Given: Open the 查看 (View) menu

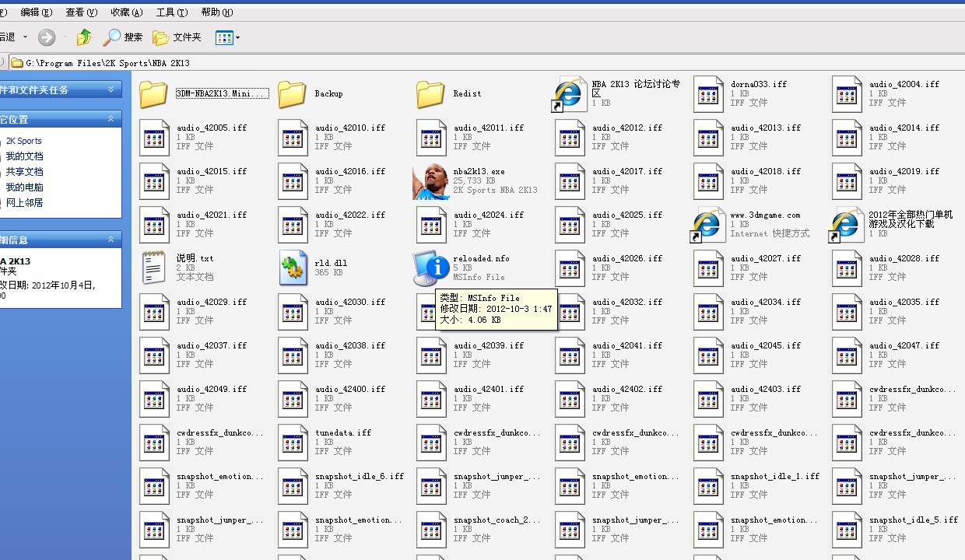Looking at the screenshot, I should (82, 12).
